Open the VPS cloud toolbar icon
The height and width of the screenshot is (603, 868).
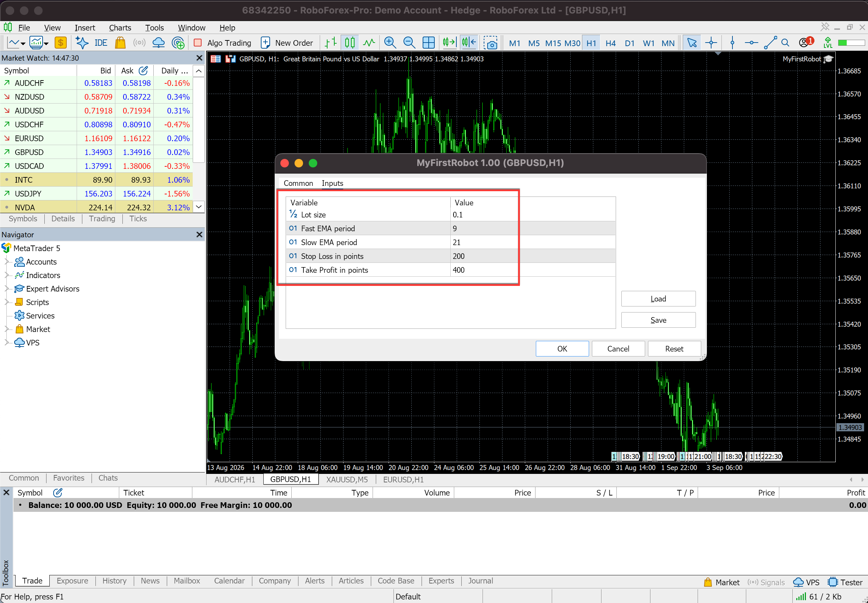(158, 43)
